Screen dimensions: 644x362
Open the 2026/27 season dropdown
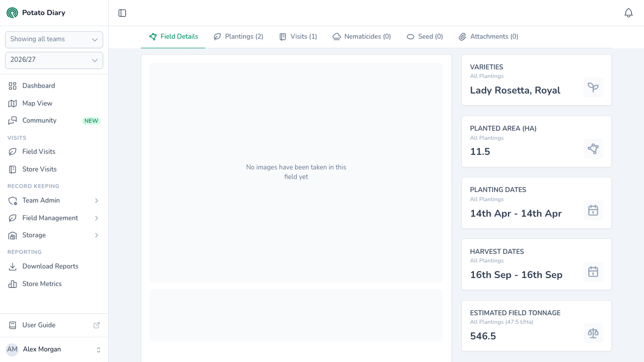54,60
